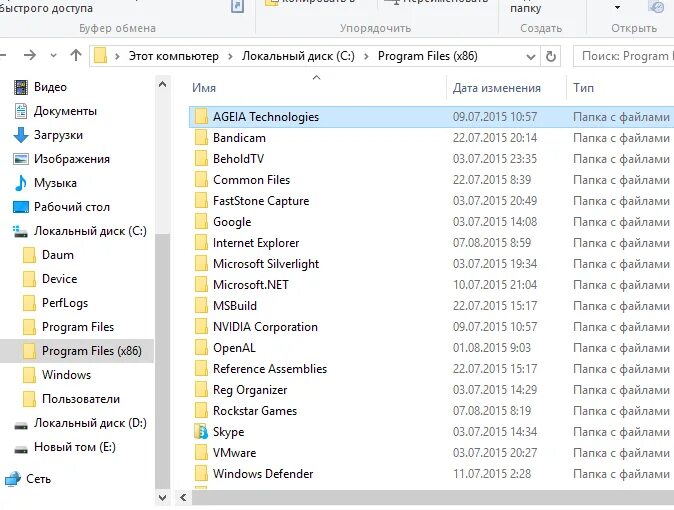Select Device folder in sidebar tree
This screenshot has height=510, width=674.
tap(50, 279)
